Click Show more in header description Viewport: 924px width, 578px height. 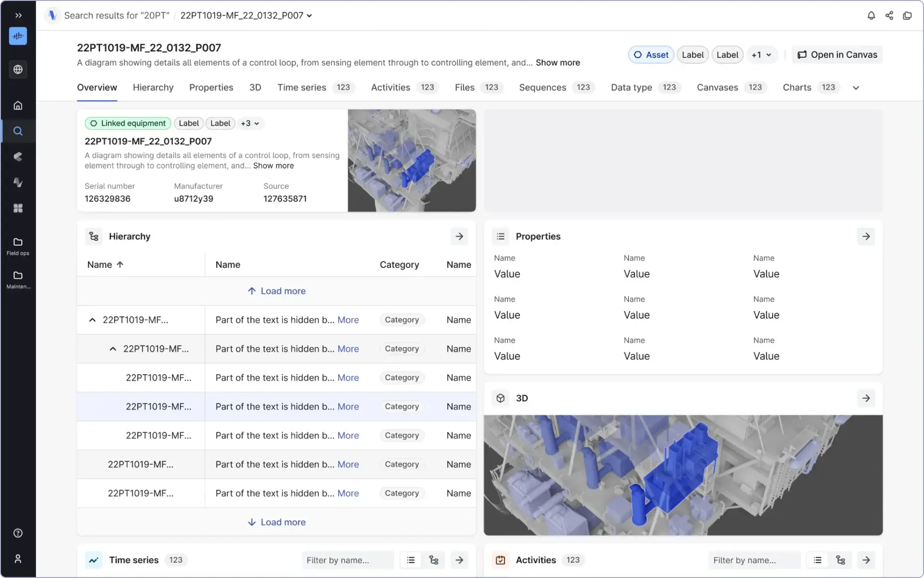[558, 63]
